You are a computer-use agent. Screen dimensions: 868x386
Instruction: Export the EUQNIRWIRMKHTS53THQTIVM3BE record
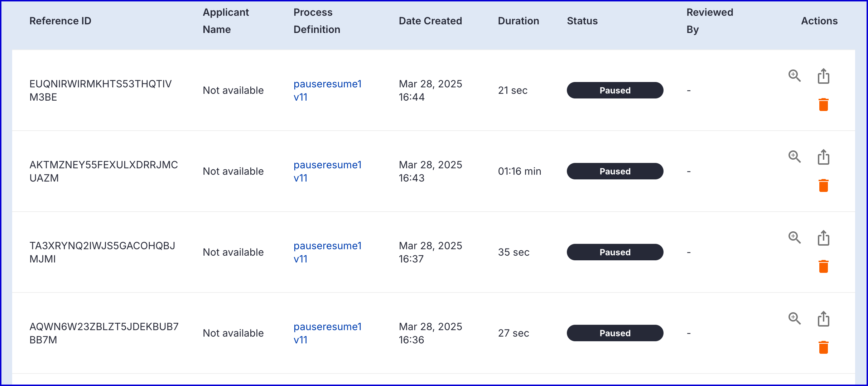coord(823,76)
